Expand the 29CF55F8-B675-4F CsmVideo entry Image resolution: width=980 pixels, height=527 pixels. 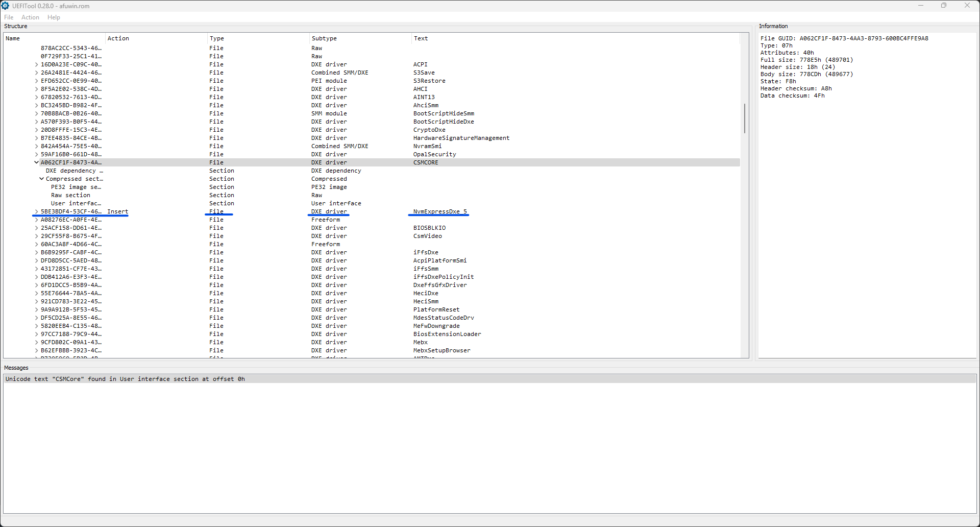click(36, 236)
